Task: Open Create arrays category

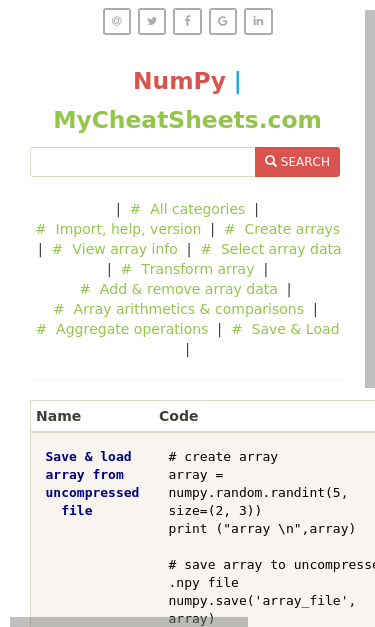Action: tap(282, 229)
